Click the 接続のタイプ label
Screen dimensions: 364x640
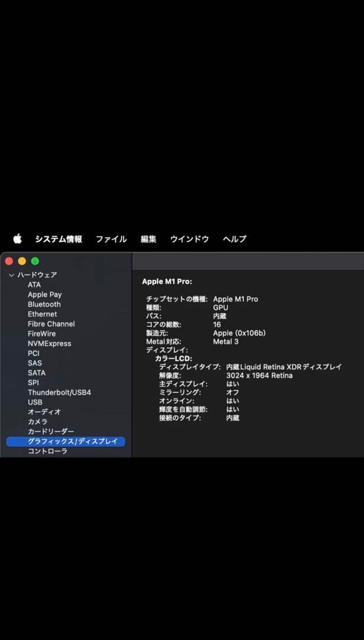[180, 418]
